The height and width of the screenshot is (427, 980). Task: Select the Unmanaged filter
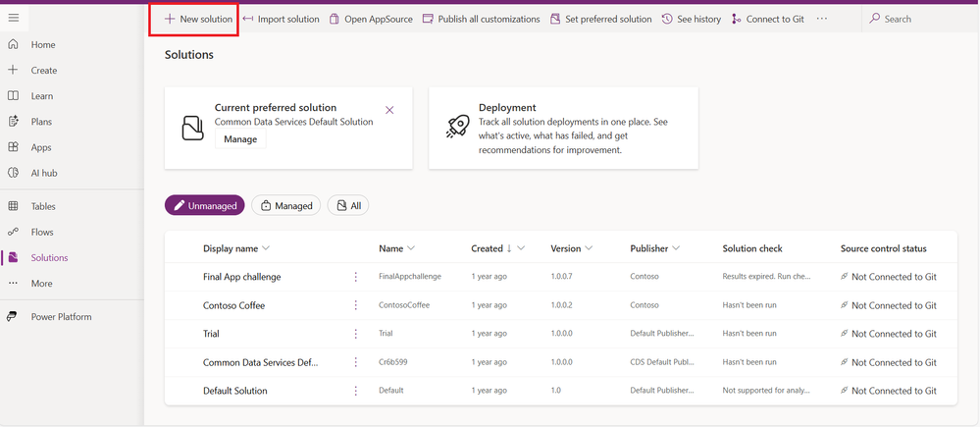204,205
